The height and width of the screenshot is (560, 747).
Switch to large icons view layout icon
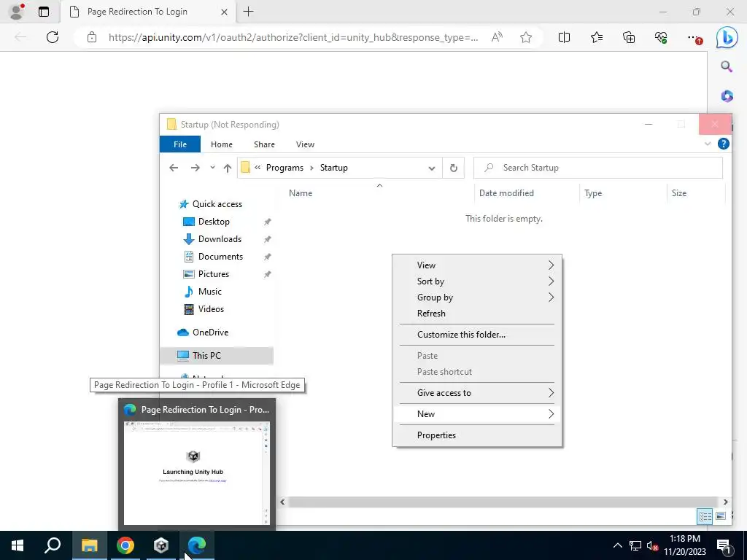click(721, 516)
